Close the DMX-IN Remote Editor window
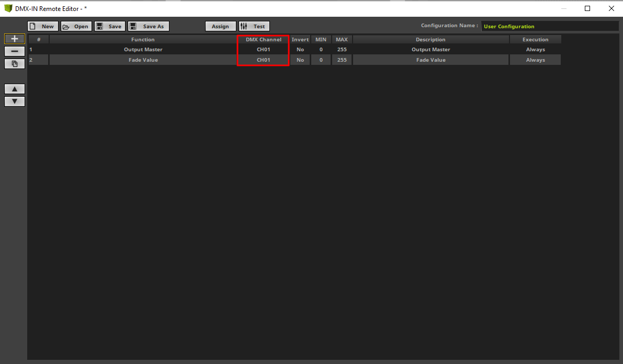 click(611, 8)
